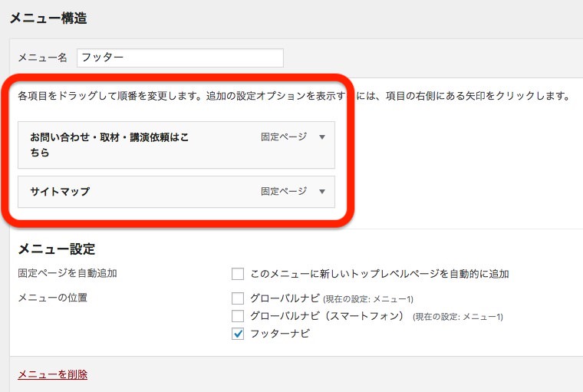Click the メニューを削除 link

pyautogui.click(x=52, y=374)
